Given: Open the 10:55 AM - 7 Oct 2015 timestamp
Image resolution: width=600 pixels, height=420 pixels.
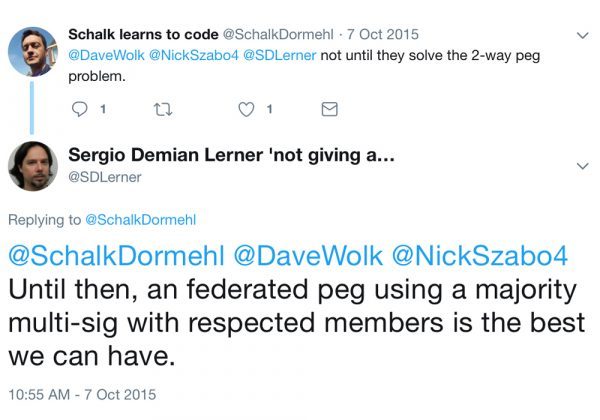Looking at the screenshot, I should [82, 394].
